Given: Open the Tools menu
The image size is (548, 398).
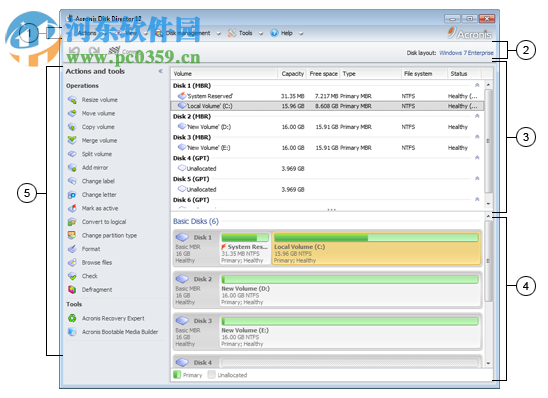Looking at the screenshot, I should (x=246, y=33).
